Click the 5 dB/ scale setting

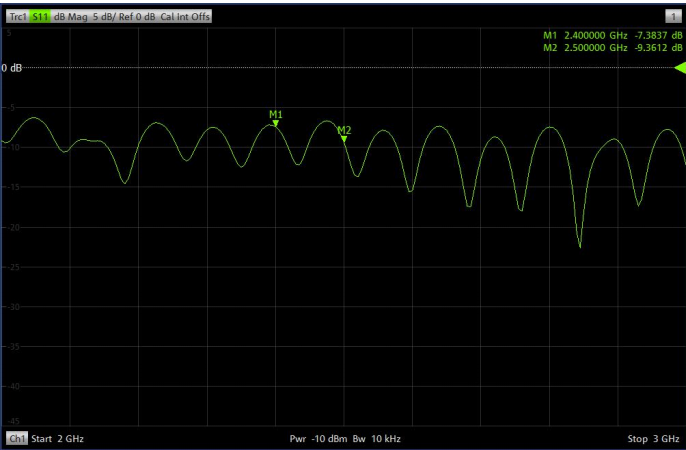pos(103,17)
